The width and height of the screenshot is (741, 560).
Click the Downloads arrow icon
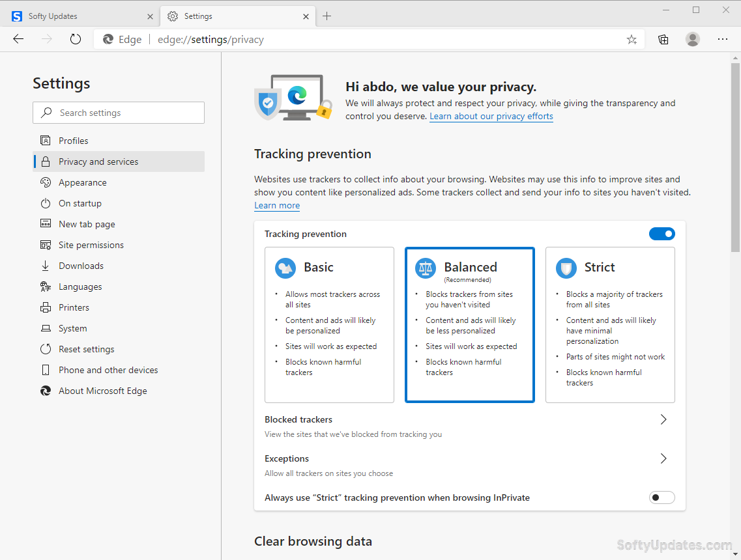[46, 266]
